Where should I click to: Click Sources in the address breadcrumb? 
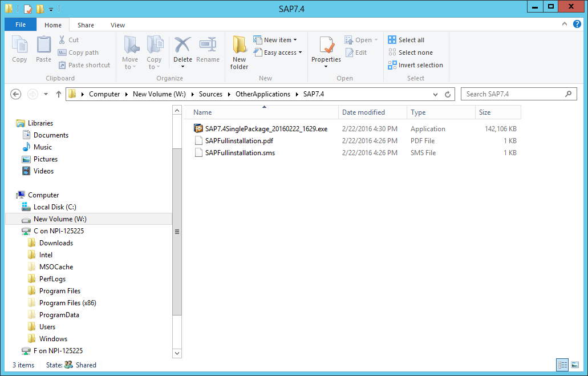[210, 94]
